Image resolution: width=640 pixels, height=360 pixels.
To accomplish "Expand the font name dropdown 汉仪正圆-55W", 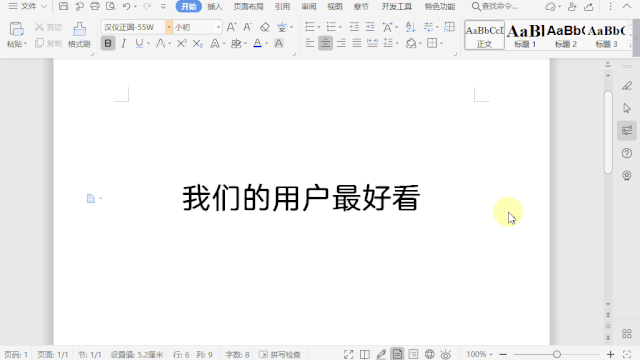I will 169,27.
